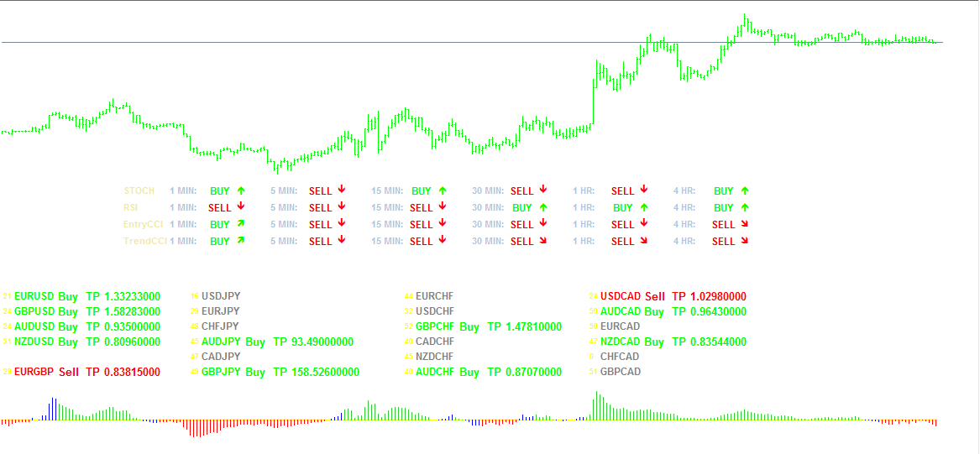The width and height of the screenshot is (980, 454).
Task: Click the EURGBP value TP 0.83815000
Action: (123, 373)
